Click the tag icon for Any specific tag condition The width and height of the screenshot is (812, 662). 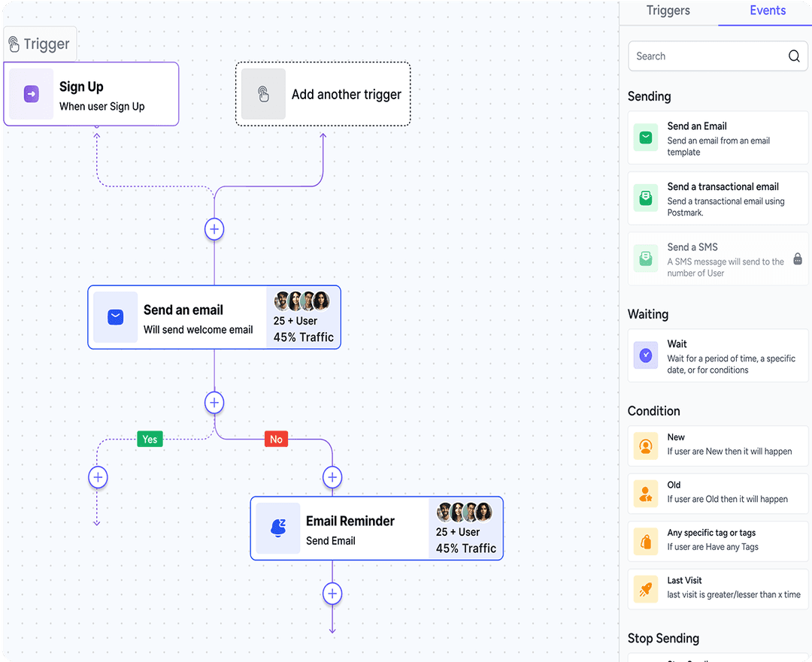(645, 541)
